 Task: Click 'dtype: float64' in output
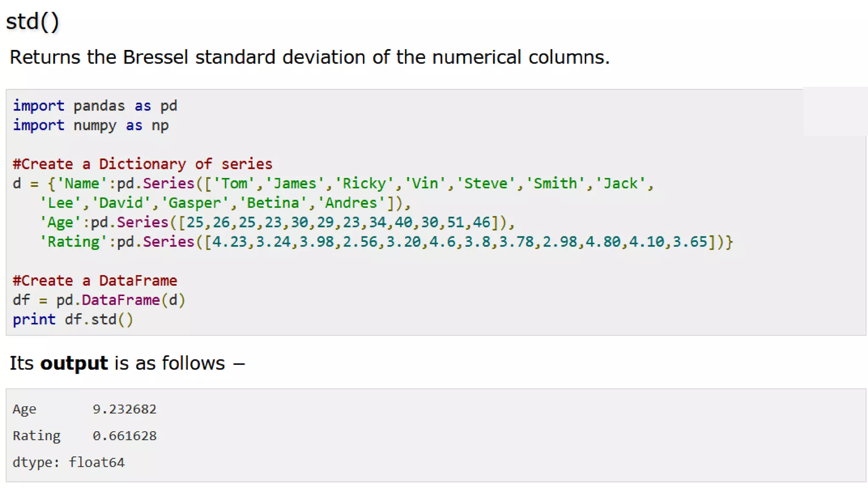(69, 462)
